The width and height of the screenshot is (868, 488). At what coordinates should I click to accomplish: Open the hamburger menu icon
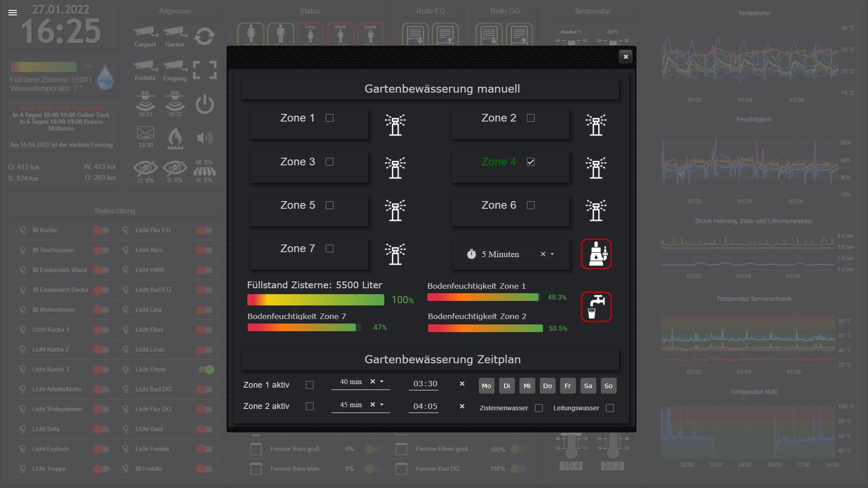13,13
